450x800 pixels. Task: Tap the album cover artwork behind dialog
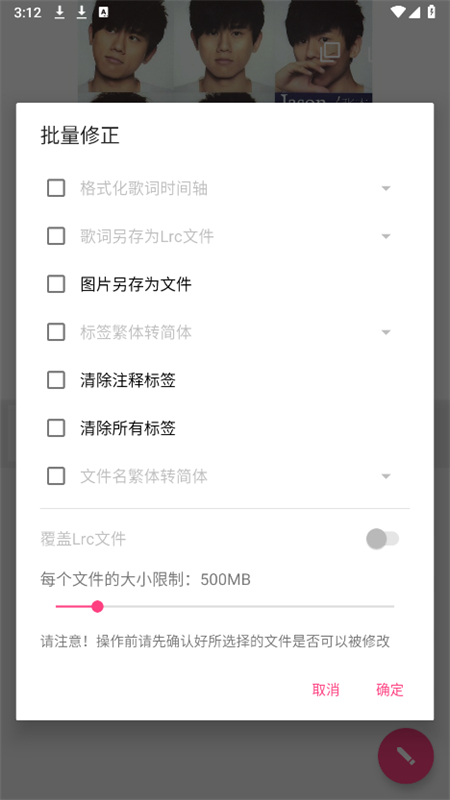click(x=225, y=51)
